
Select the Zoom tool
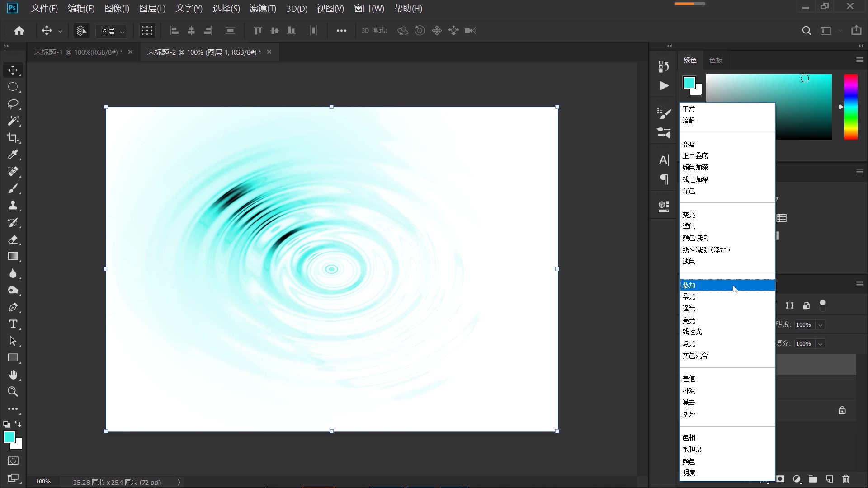coord(13,392)
